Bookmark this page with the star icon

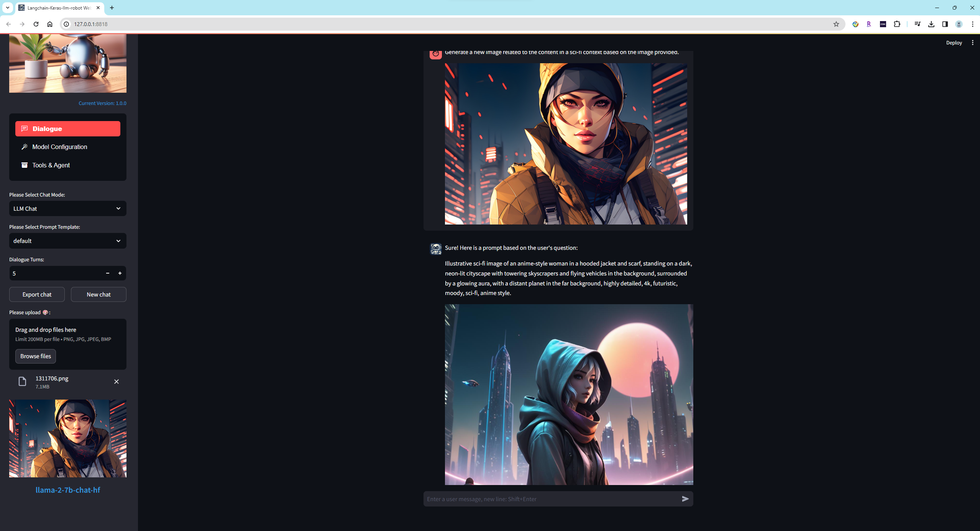pos(836,24)
